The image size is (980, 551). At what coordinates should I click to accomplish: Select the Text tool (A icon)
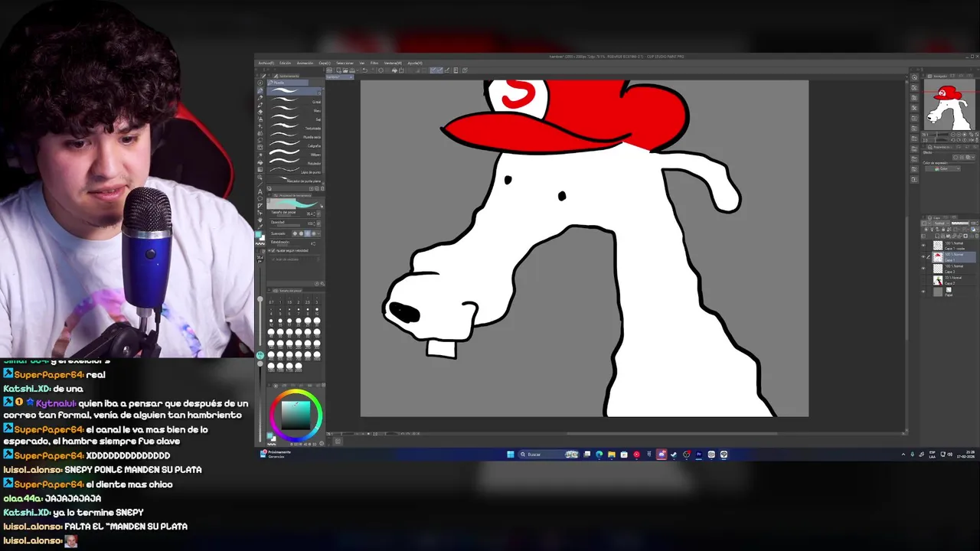tap(260, 191)
